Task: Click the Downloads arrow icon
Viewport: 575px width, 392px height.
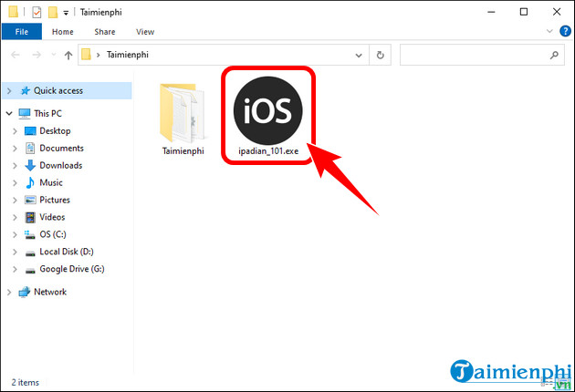Action: click(30, 165)
